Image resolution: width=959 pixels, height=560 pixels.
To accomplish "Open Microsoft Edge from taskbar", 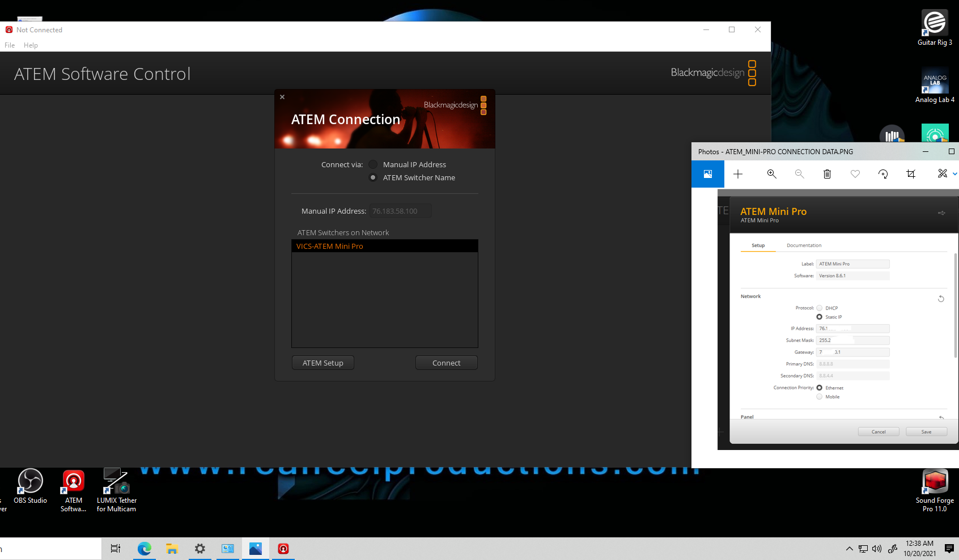I will coord(144,549).
